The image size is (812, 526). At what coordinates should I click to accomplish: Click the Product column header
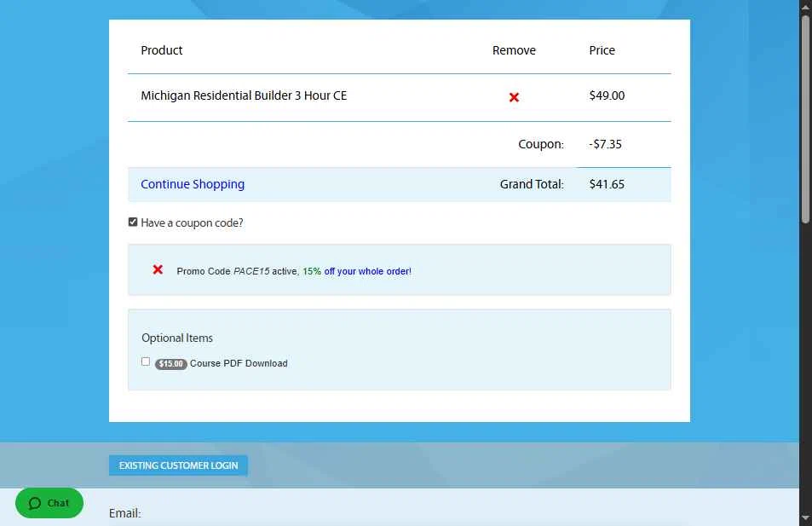[162, 50]
